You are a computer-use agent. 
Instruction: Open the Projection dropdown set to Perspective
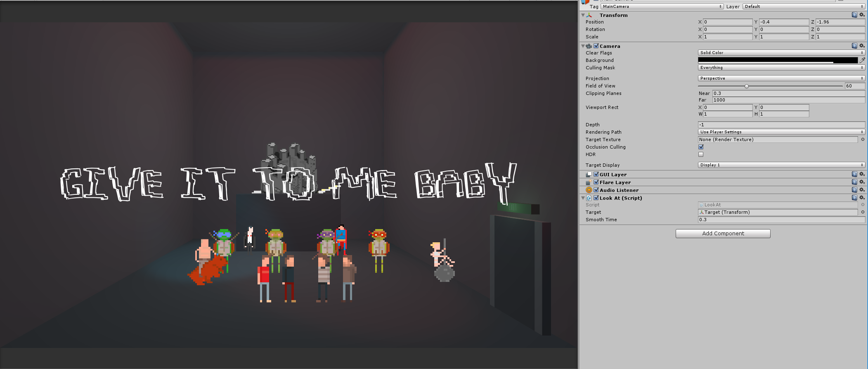coord(781,78)
